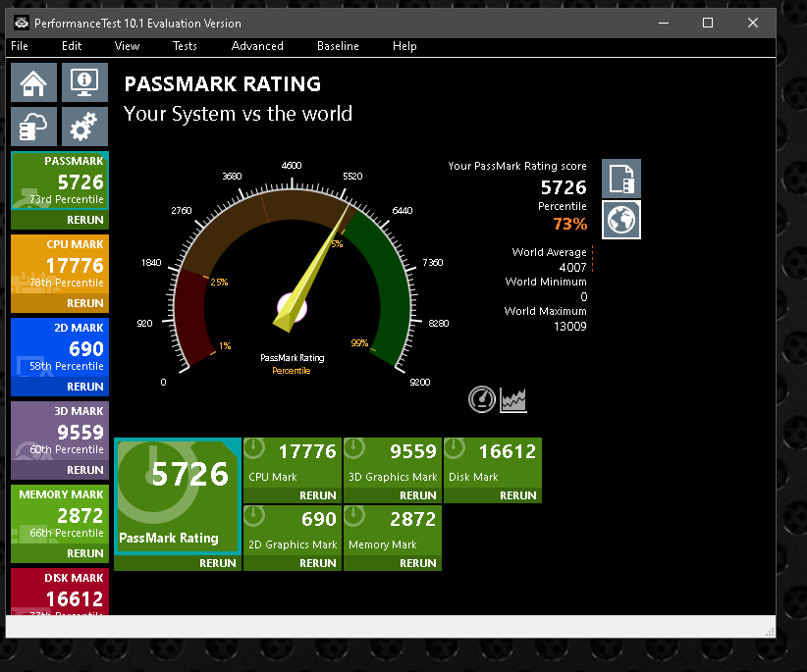
Task: Switch to the distribution chart view icon
Action: [x=513, y=400]
